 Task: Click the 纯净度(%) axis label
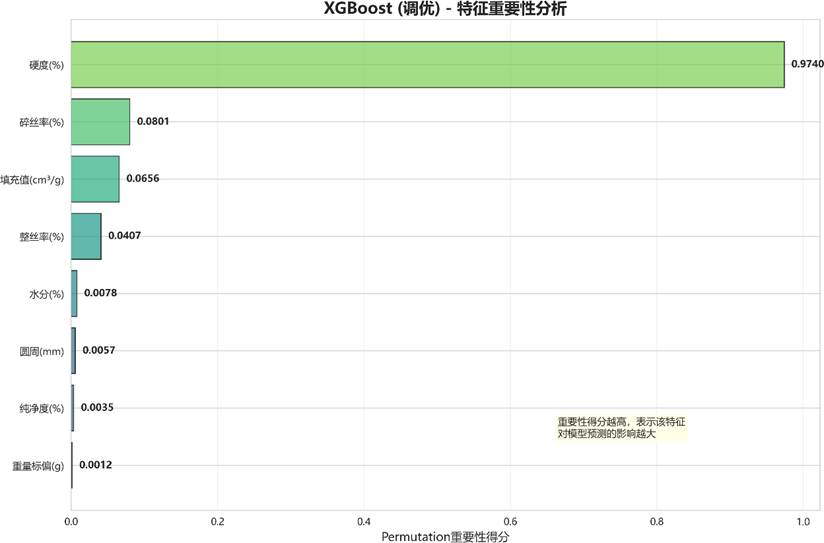tap(42, 408)
